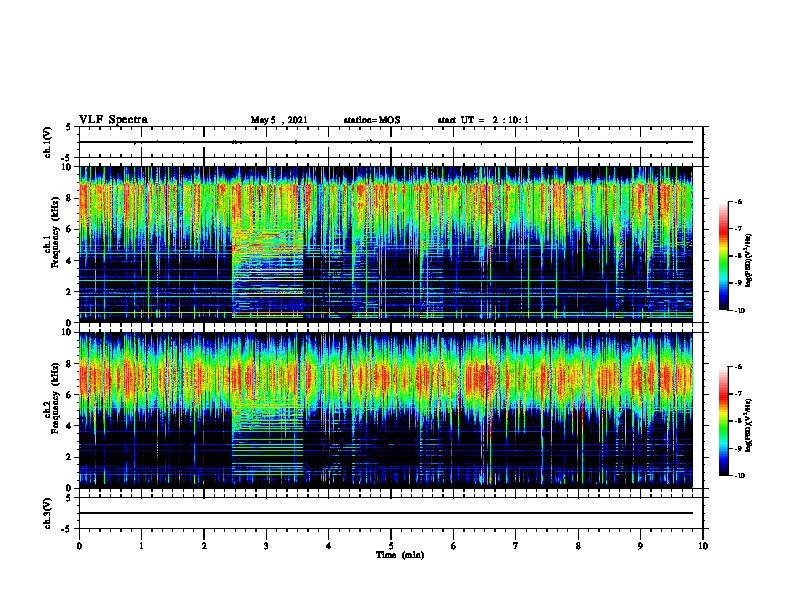Click the "ch.3(V)" waveform axis label
This screenshot has height=612, width=792.
click(48, 513)
